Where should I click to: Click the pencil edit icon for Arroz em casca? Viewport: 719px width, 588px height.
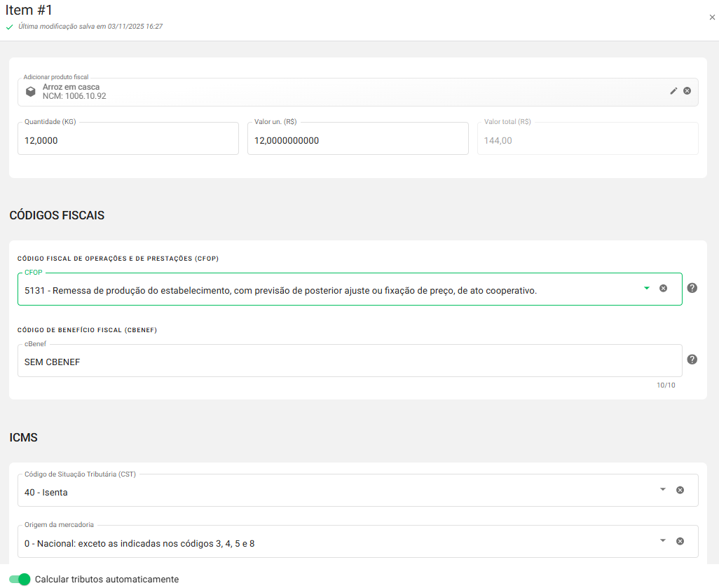tap(673, 91)
